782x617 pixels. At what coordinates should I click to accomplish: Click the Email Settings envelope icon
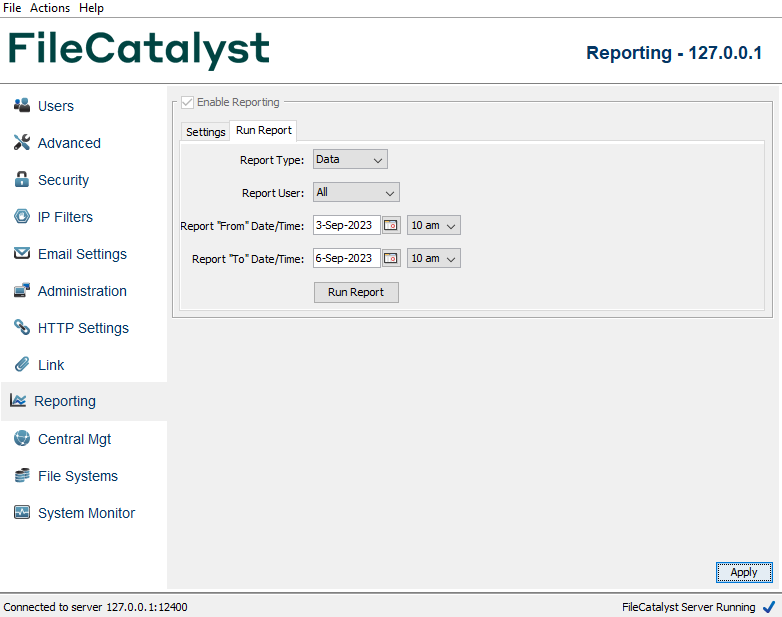click(22, 253)
